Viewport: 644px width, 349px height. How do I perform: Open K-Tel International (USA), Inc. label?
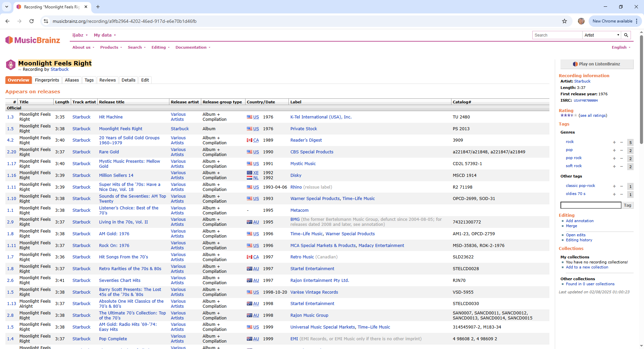coord(321,117)
